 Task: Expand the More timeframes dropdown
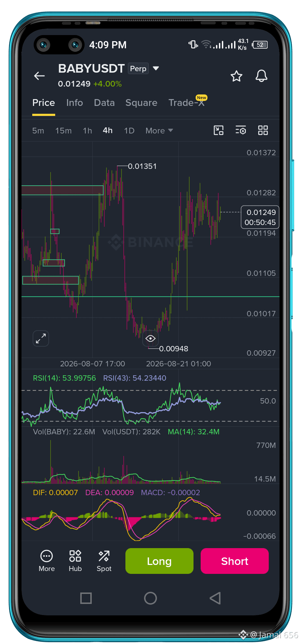159,131
